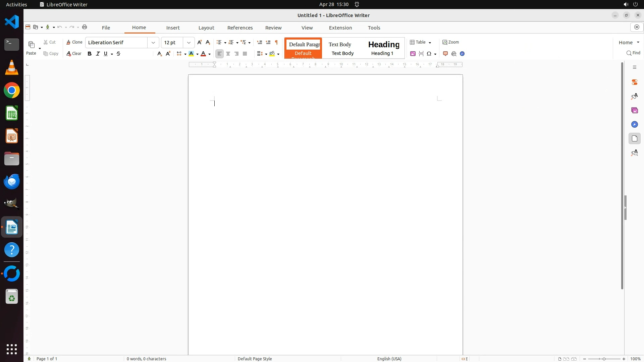Toggle italic formatting

tap(98, 54)
